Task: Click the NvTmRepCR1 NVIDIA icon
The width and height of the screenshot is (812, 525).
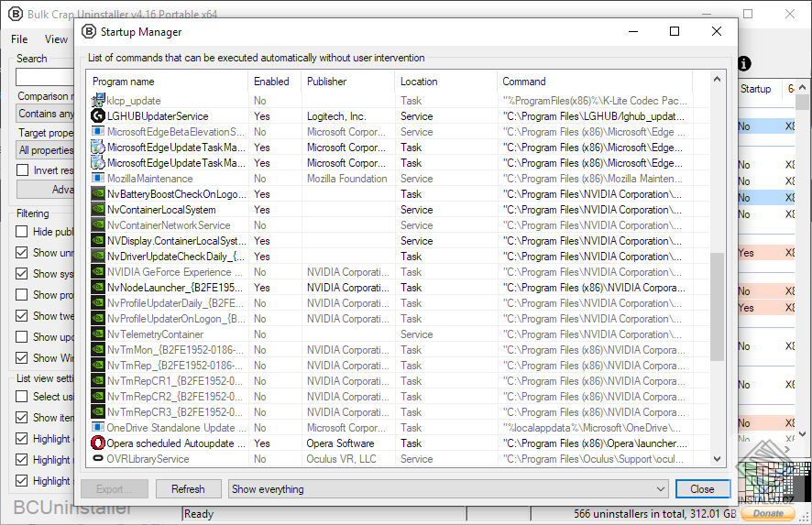Action: tap(98, 380)
